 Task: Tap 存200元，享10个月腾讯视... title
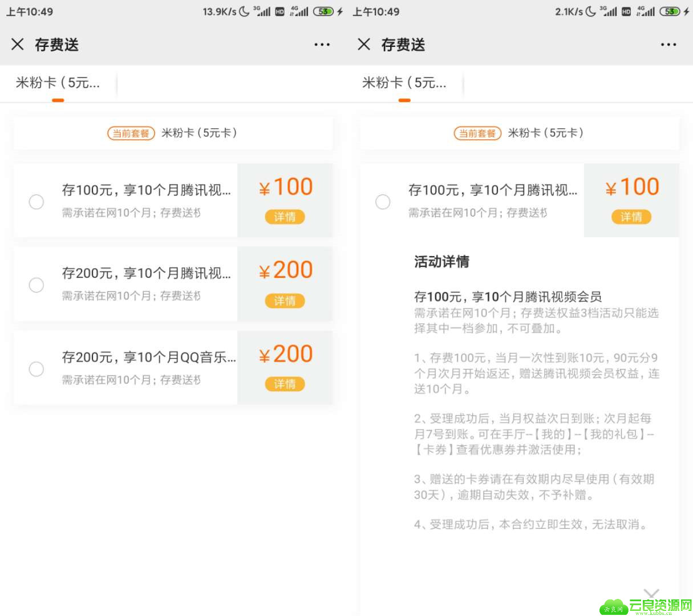coord(147,273)
